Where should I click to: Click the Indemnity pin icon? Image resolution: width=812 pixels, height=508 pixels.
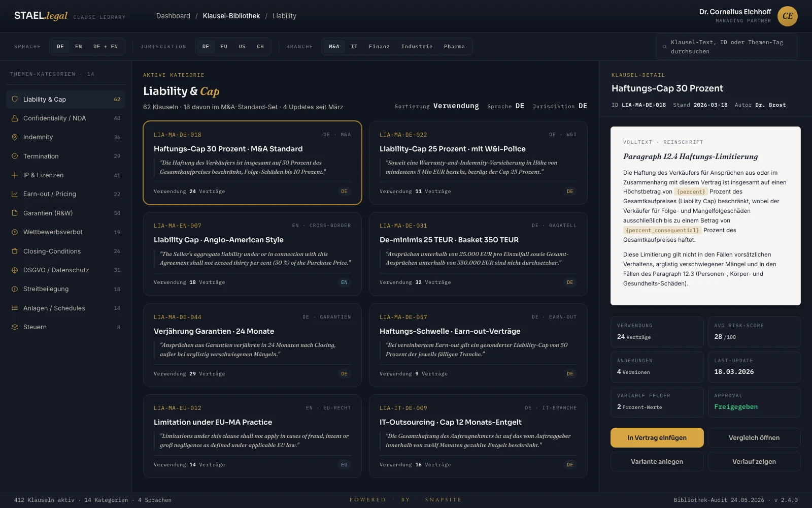tap(15, 137)
